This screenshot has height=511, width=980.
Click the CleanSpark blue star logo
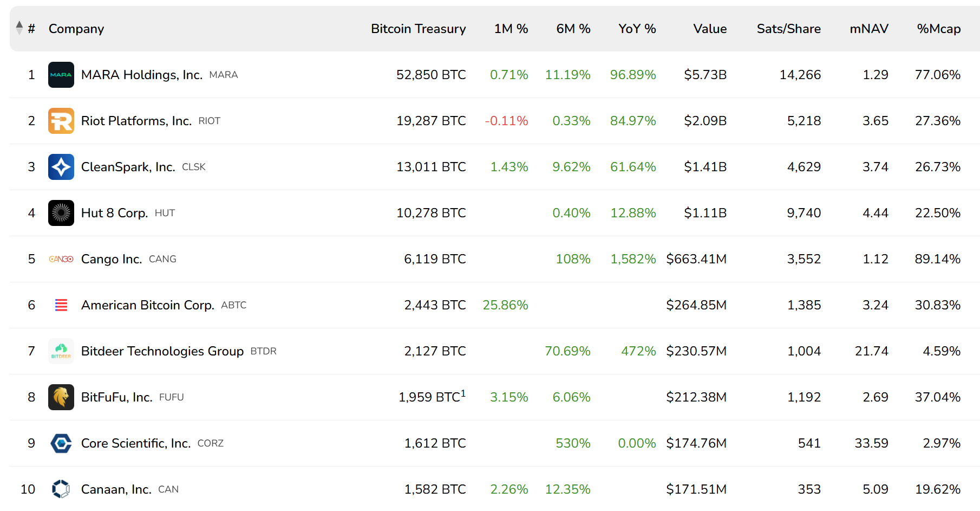click(61, 167)
